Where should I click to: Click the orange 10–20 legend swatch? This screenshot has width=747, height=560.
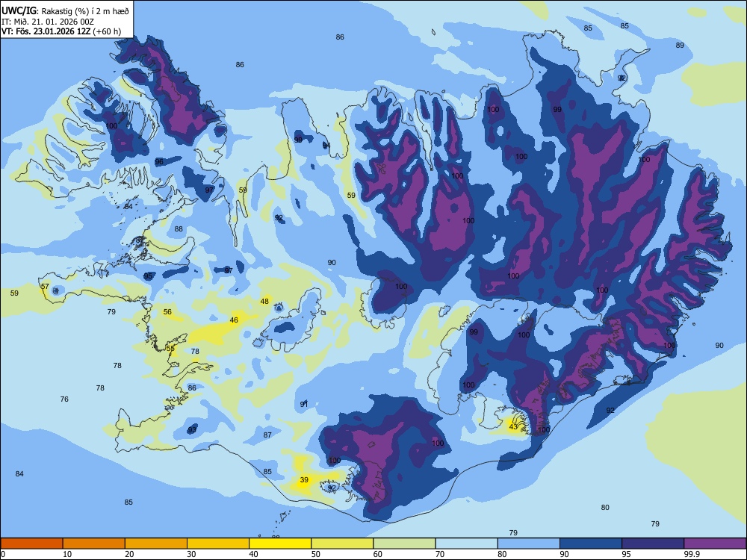point(94,544)
